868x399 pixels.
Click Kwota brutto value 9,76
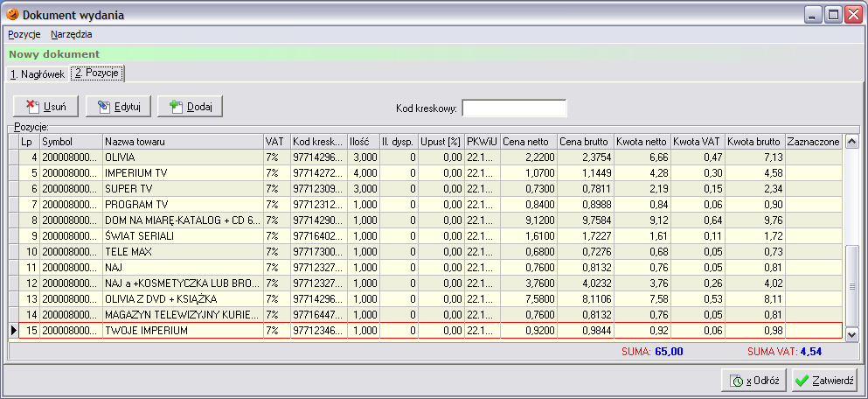(755, 220)
